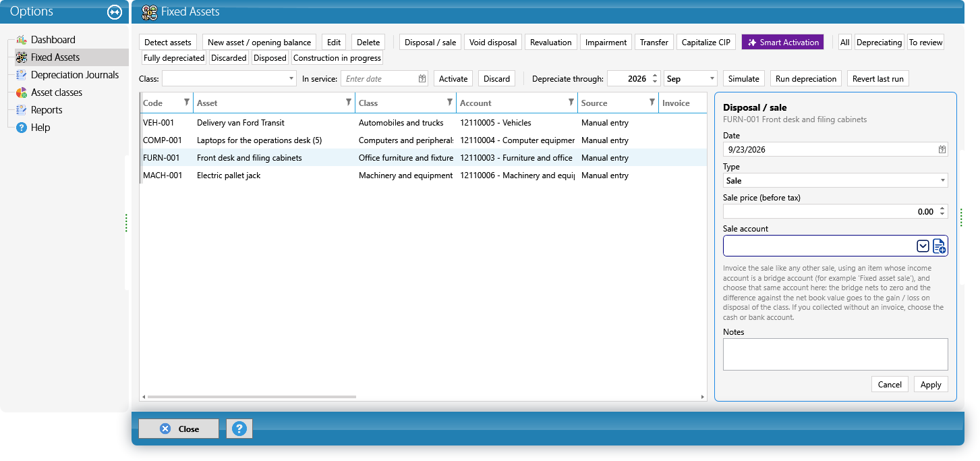
Task: Click Run depreciation
Action: click(806, 79)
